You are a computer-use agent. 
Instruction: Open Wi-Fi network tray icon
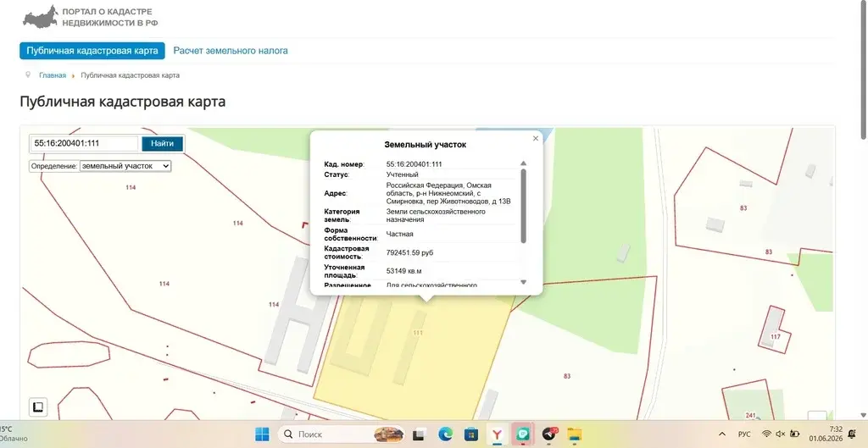(766, 434)
